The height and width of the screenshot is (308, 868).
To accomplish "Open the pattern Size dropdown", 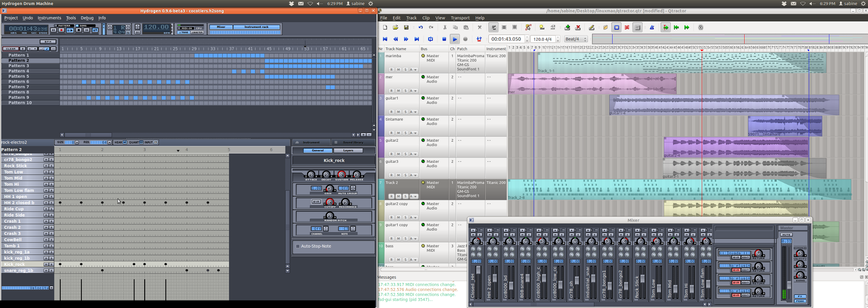I will pyautogui.click(x=77, y=142).
